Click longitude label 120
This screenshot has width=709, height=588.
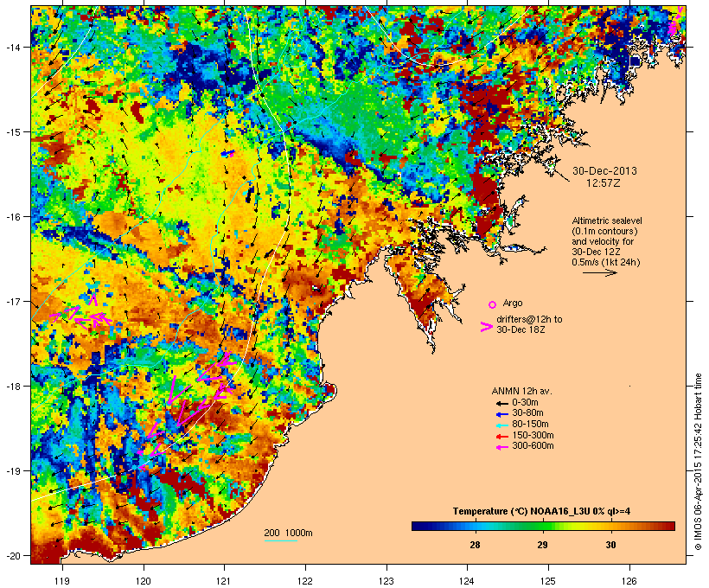144,581
